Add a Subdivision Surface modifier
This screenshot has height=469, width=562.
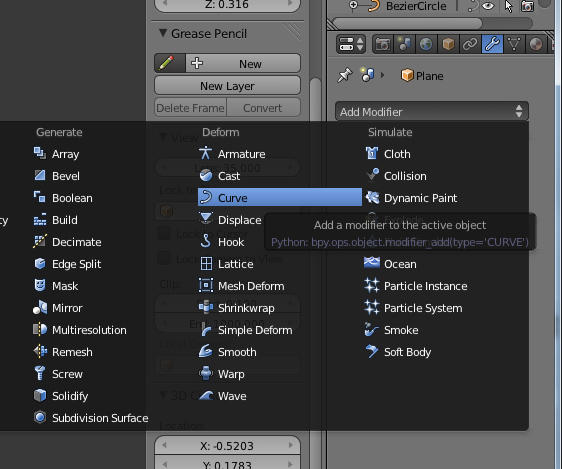click(91, 418)
